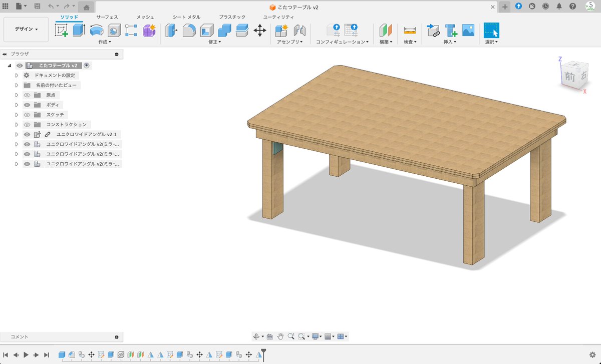Select the Measure ruler tool

click(410, 31)
